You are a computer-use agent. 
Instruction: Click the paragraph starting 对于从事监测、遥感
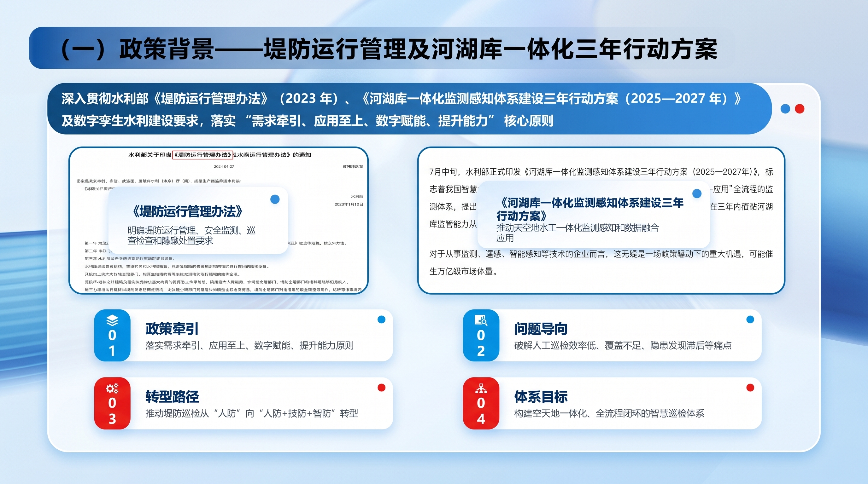pos(601,262)
